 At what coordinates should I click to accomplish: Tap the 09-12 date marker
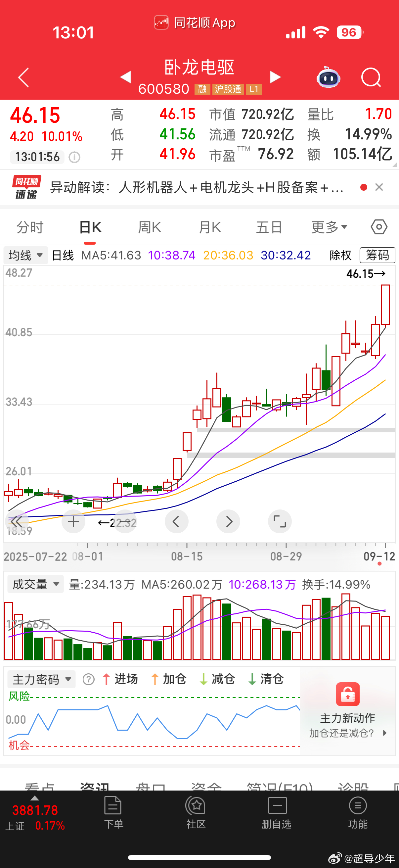point(379,556)
